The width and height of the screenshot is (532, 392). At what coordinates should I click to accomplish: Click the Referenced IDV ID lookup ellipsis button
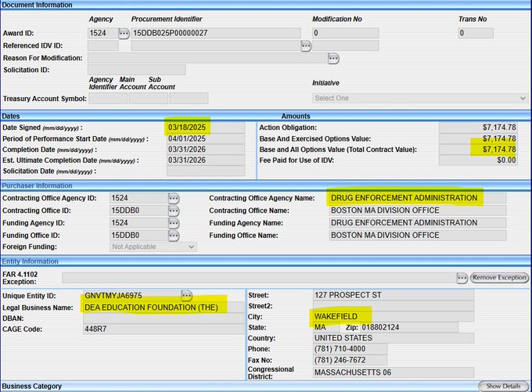click(x=306, y=46)
